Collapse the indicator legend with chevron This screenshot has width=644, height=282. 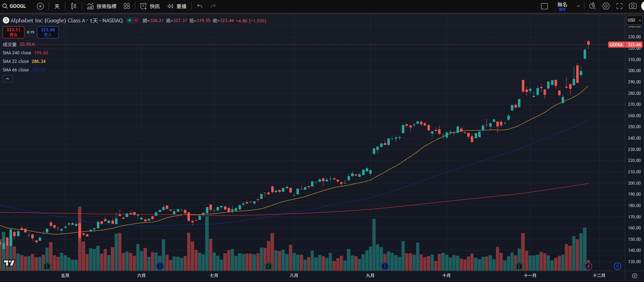click(x=7, y=78)
